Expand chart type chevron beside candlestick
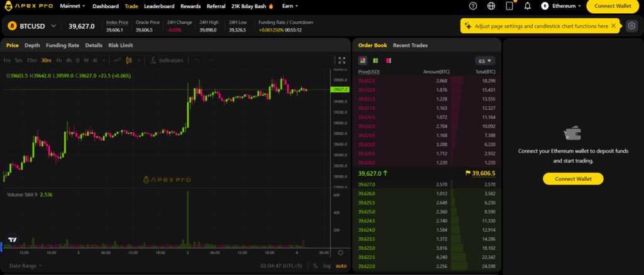 click(139, 60)
